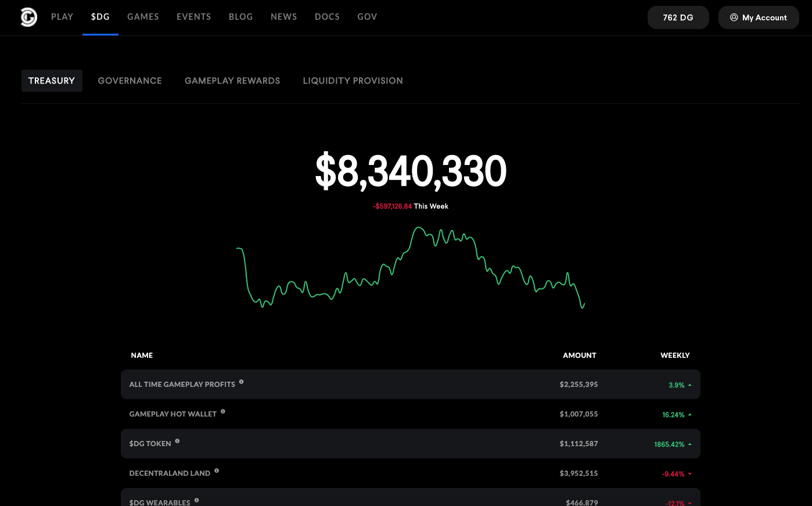Click the NAME column header

142,356
